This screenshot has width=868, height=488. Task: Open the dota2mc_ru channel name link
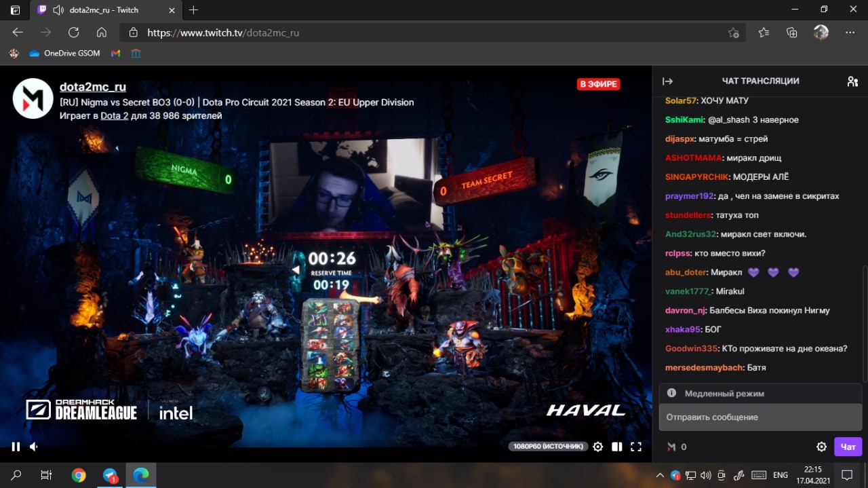93,87
